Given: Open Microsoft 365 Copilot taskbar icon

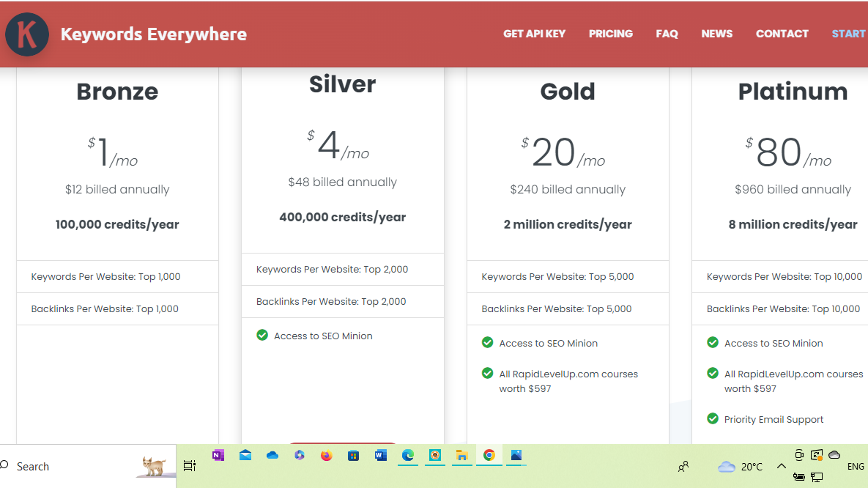Looking at the screenshot, I should click(x=300, y=455).
